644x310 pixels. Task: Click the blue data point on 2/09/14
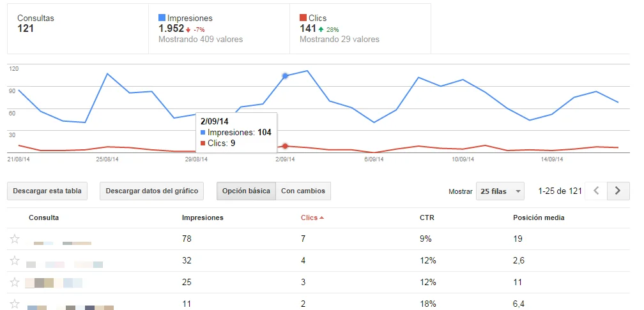tap(285, 76)
